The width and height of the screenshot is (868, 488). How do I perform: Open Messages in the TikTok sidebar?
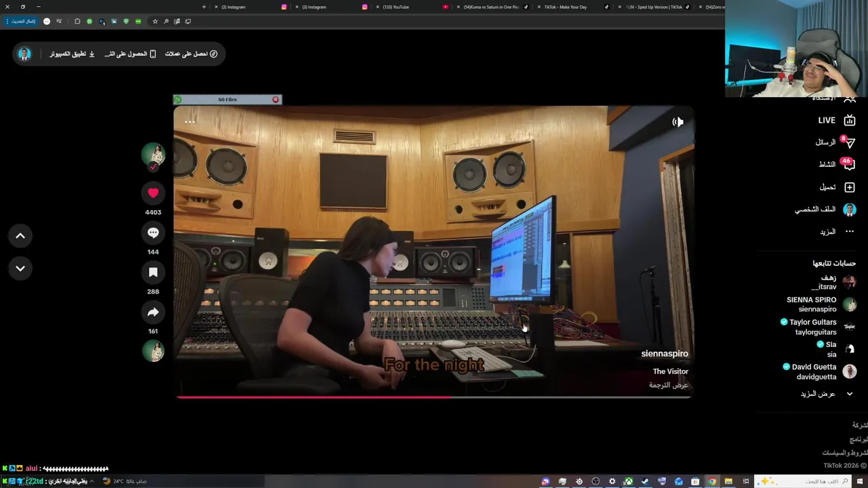pos(835,142)
